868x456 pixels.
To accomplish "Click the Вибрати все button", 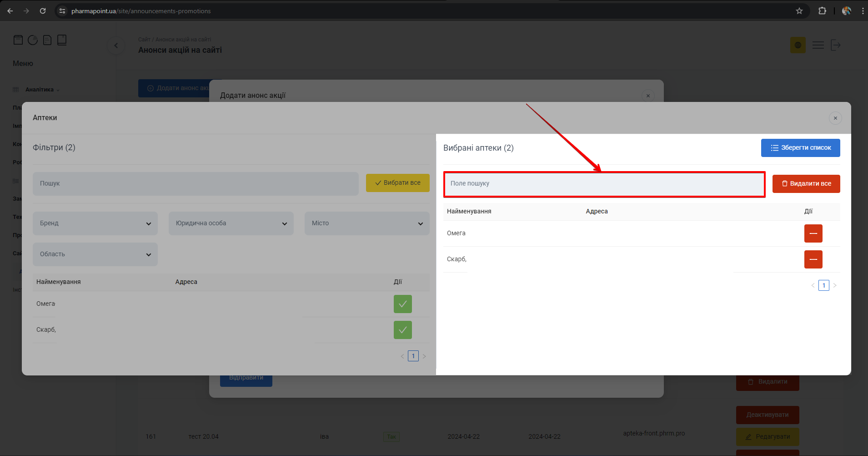I will tap(397, 183).
